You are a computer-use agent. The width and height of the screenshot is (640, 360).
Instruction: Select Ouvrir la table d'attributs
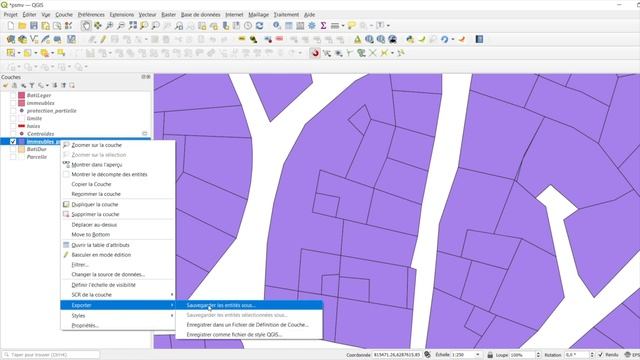coord(118,245)
